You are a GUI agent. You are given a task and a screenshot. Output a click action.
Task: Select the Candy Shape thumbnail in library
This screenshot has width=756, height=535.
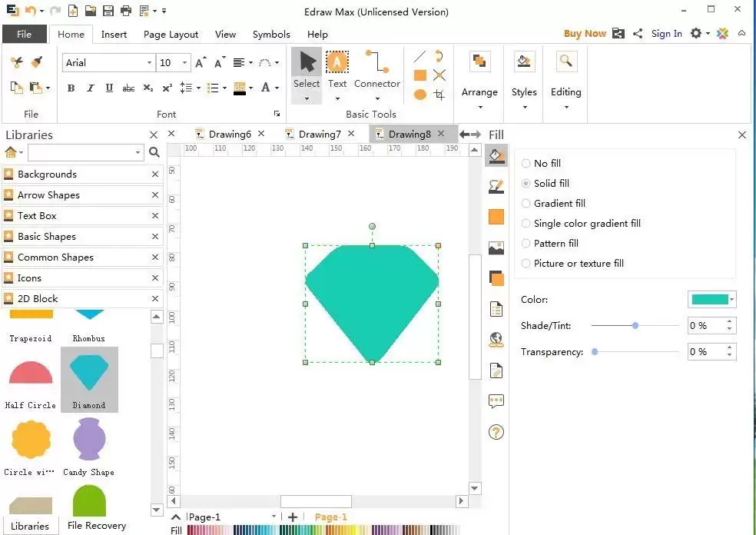click(x=88, y=447)
